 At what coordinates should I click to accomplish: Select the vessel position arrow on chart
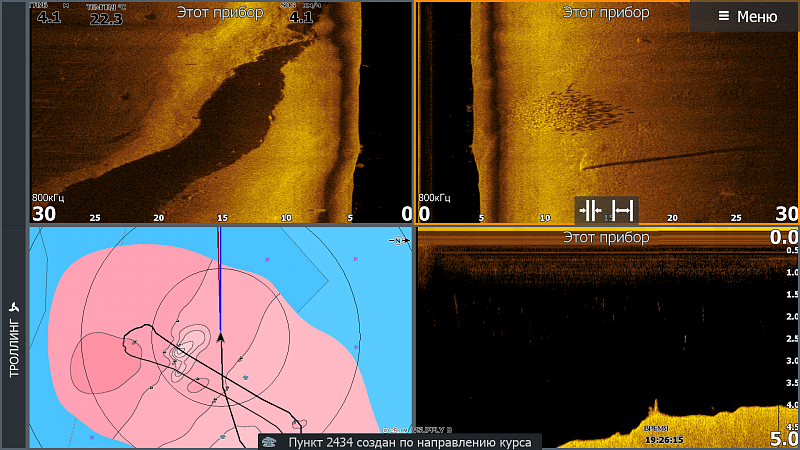click(x=220, y=337)
